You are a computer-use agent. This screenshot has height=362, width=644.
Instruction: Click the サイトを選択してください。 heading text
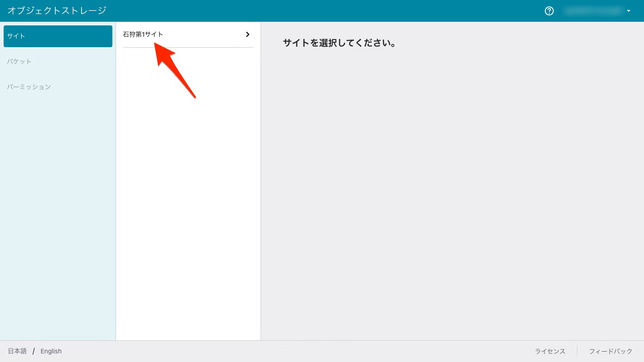[339, 44]
